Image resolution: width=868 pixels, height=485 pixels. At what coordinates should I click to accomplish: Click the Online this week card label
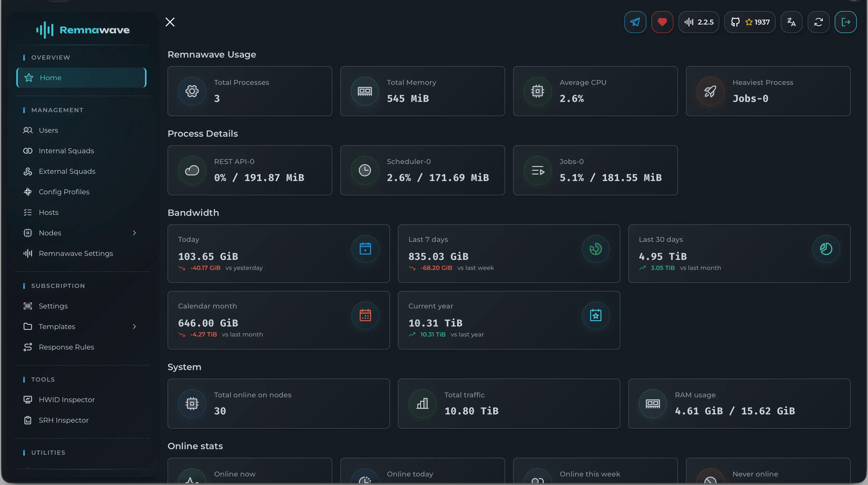pyautogui.click(x=590, y=474)
